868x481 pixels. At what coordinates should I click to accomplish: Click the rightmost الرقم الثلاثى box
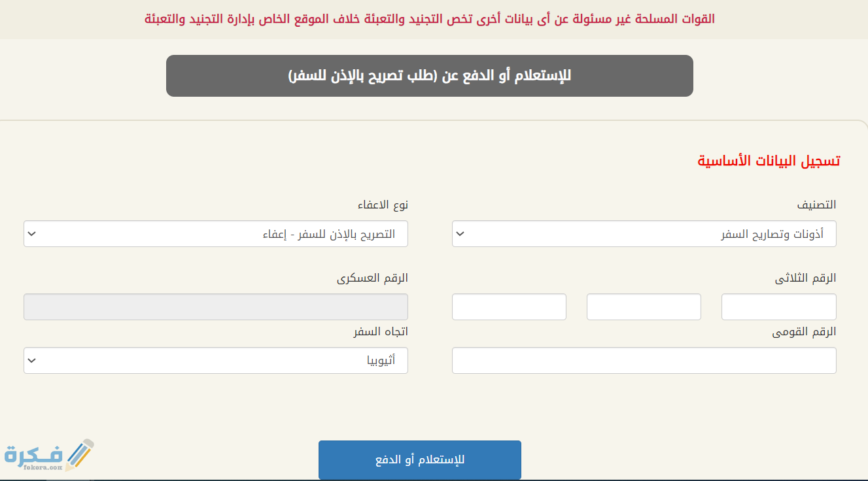pos(778,307)
